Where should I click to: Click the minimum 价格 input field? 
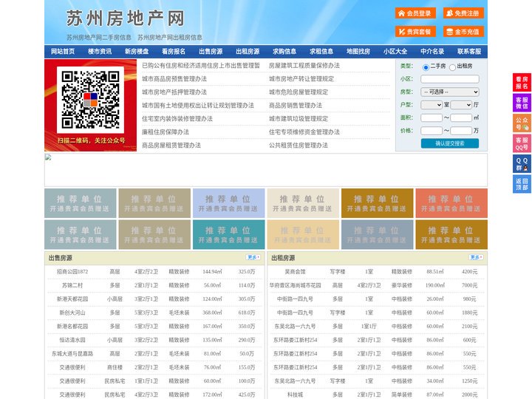[x=432, y=131]
